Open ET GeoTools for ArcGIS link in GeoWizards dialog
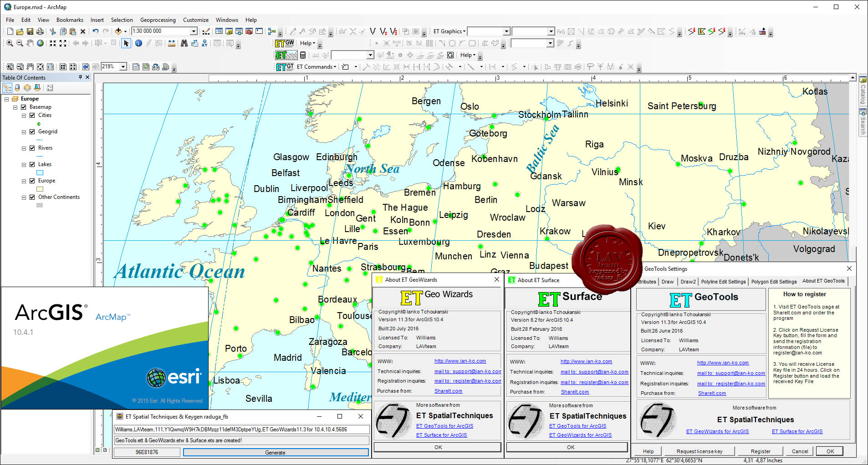 pyautogui.click(x=444, y=426)
